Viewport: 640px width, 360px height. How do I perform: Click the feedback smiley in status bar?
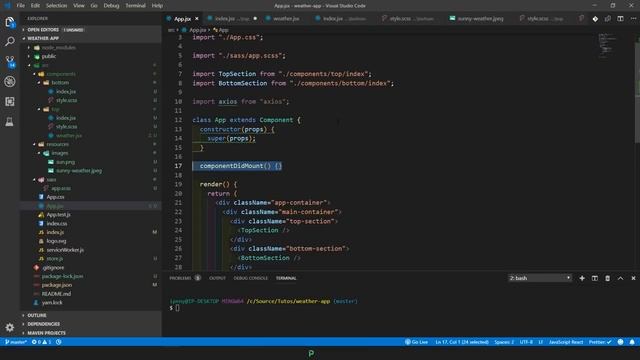[620, 342]
